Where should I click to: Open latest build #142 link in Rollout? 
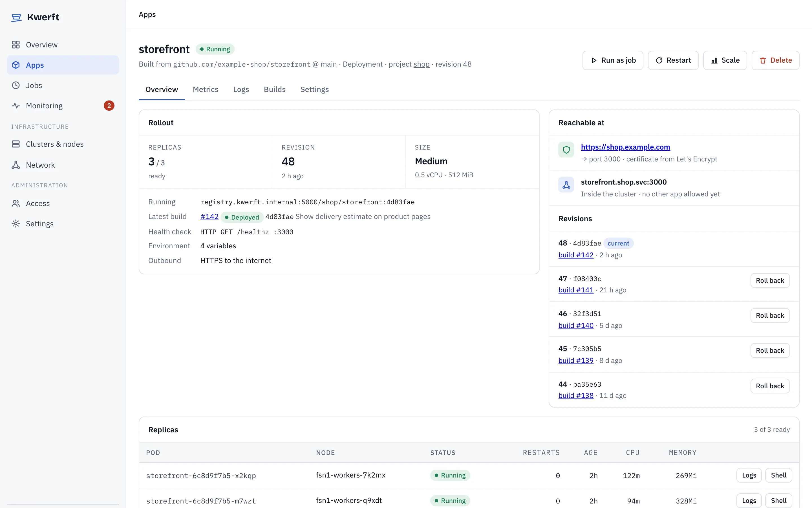[209, 217]
